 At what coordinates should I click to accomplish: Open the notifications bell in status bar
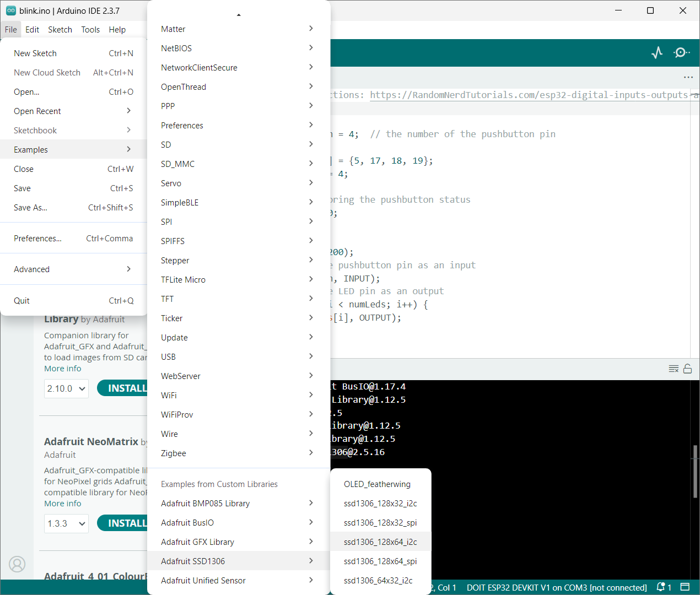pyautogui.click(x=661, y=587)
